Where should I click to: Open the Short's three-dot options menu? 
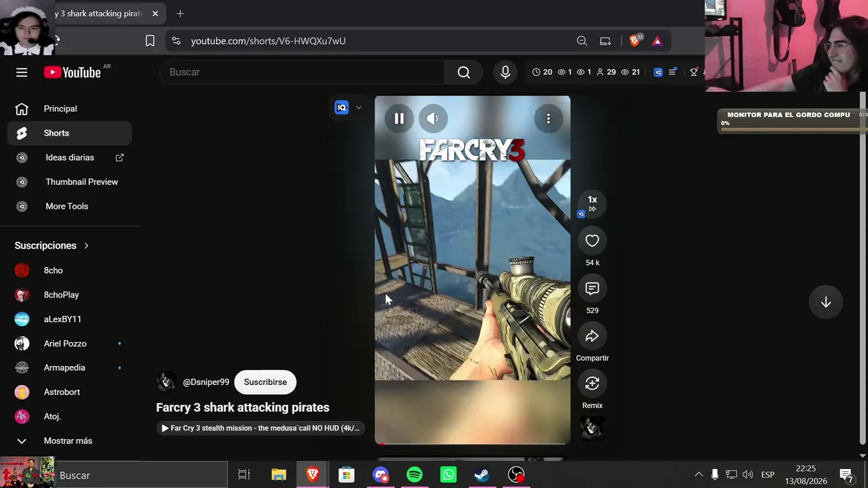548,119
